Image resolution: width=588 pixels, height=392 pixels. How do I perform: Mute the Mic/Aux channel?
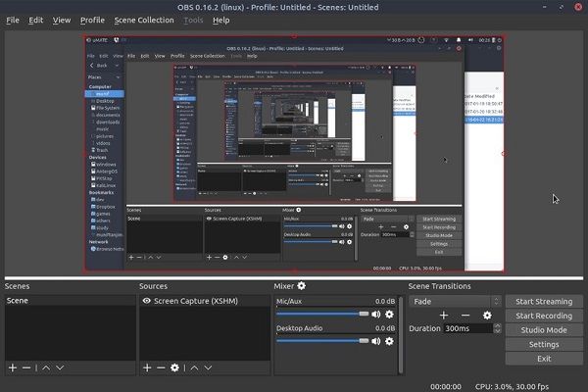tap(375, 315)
